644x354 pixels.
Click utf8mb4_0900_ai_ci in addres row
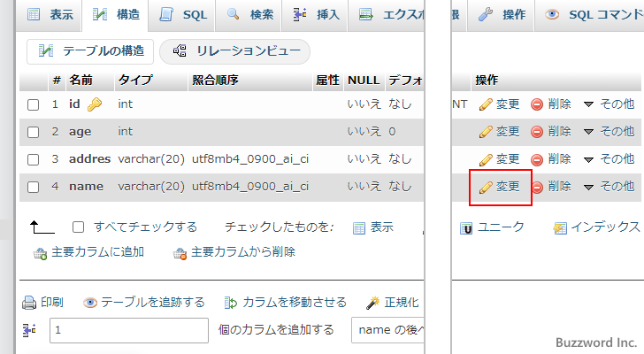coord(250,159)
